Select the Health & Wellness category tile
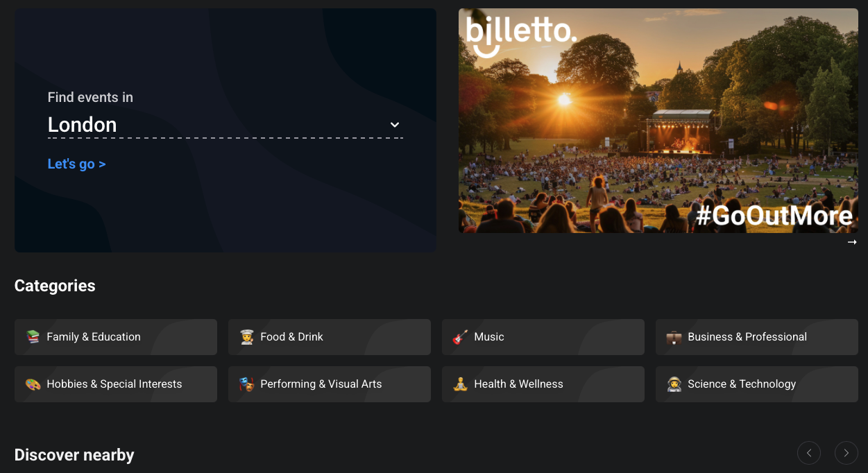868x473 pixels. tap(543, 384)
